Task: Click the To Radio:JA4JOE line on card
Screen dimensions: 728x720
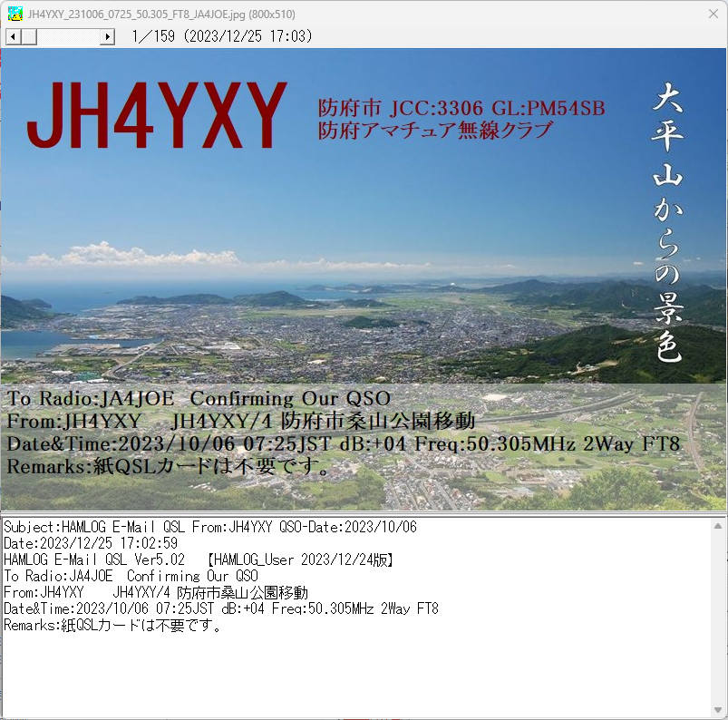Action: pyautogui.click(x=199, y=399)
